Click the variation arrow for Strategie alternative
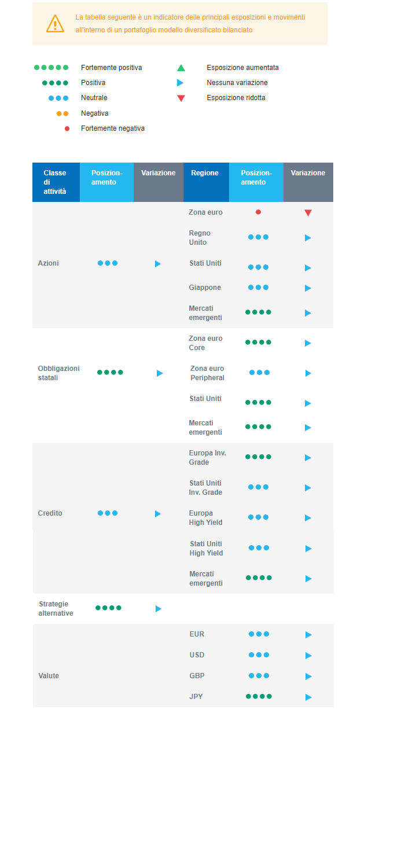 (159, 609)
